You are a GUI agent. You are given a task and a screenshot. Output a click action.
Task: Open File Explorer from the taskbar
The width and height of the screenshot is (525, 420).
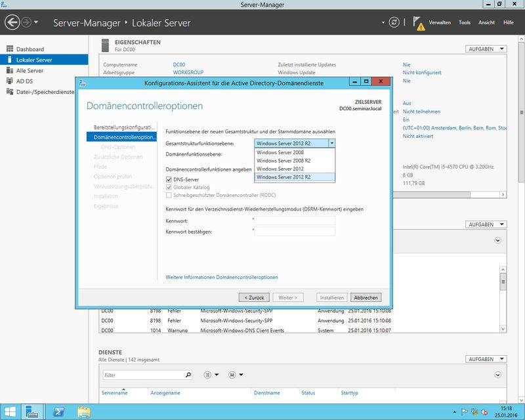(x=85, y=411)
